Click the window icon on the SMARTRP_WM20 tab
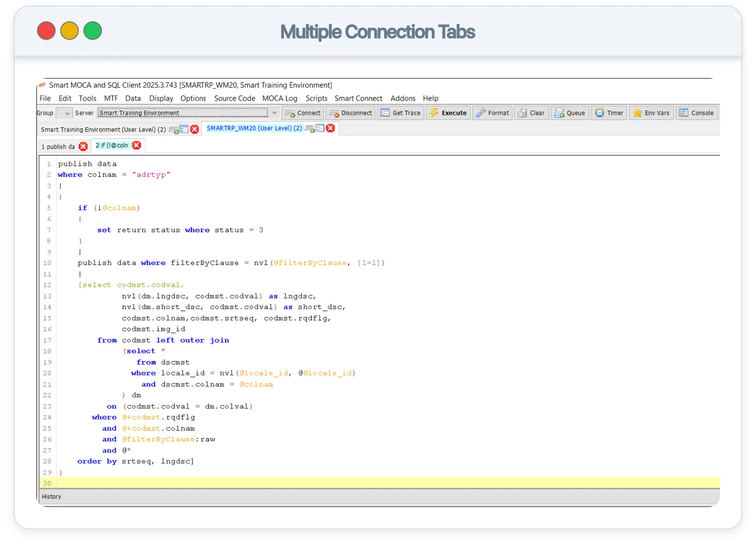The width and height of the screenshot is (756, 546). [x=320, y=128]
